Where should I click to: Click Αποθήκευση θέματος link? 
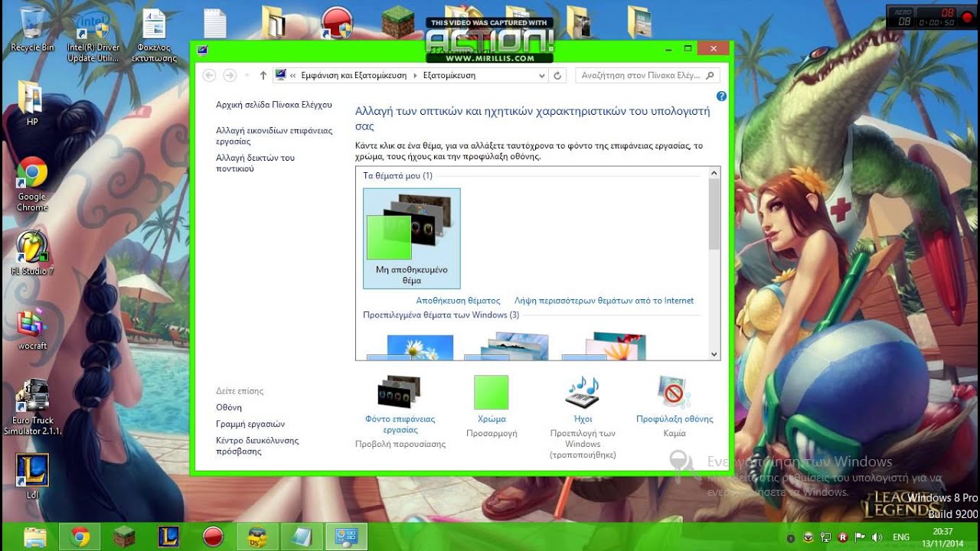point(458,301)
